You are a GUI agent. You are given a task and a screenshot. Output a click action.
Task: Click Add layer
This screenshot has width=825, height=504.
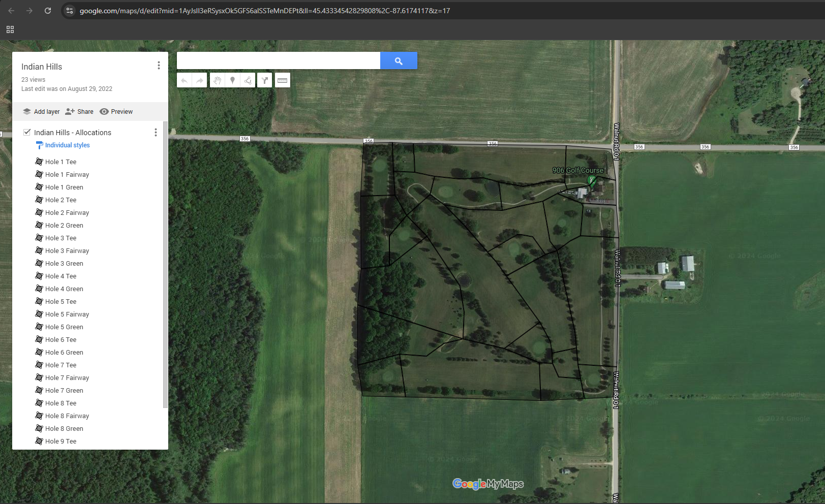41,112
